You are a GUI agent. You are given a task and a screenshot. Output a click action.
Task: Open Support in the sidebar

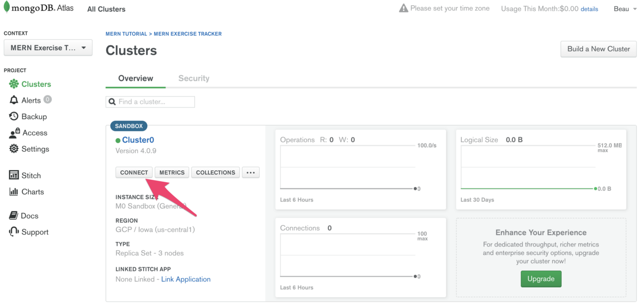click(x=35, y=232)
